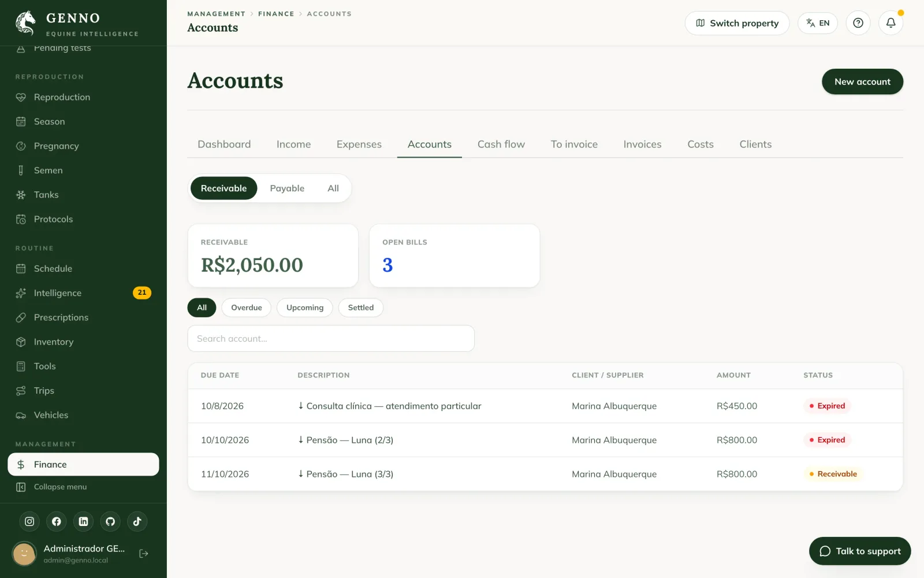Click the LinkedIn icon
924x578 pixels.
point(83,521)
